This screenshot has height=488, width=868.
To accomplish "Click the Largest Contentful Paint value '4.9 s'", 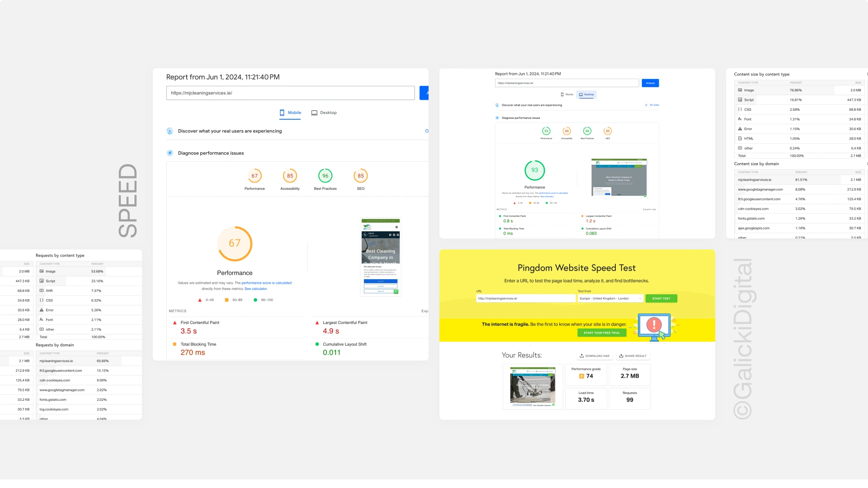I will click(x=331, y=331).
